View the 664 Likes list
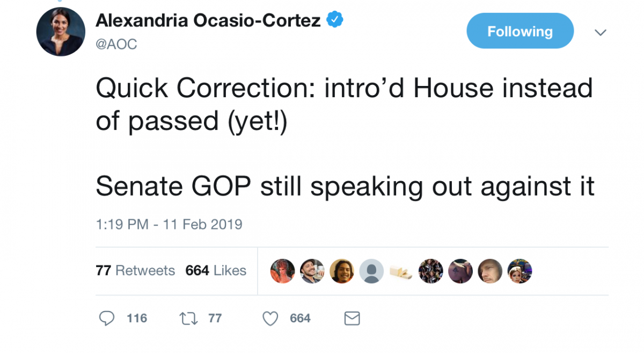The width and height of the screenshot is (644, 353). point(216,270)
